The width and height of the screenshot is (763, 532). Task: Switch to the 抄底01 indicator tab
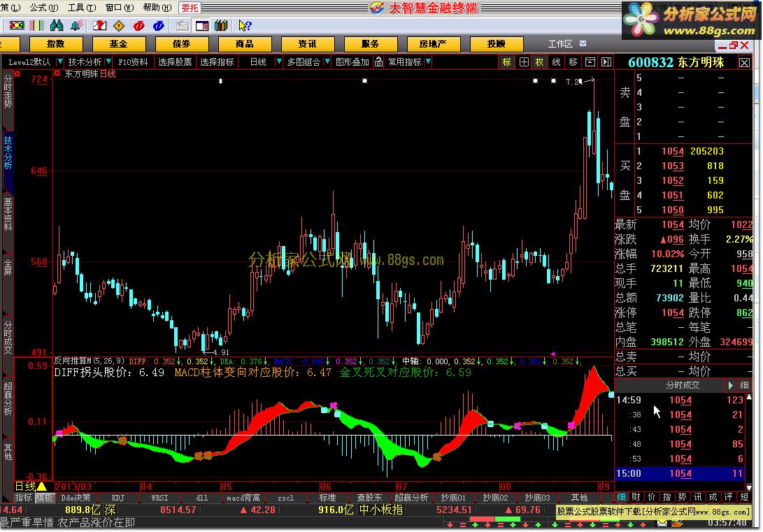(453, 498)
